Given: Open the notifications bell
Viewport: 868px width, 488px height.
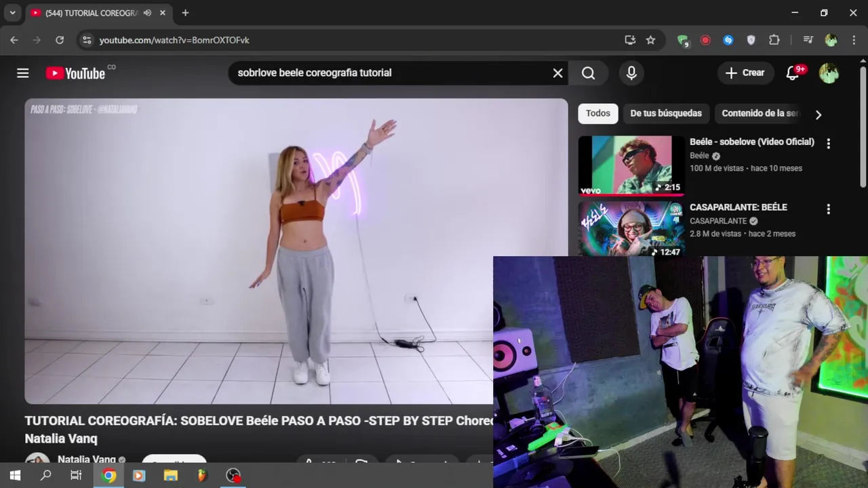Looking at the screenshot, I should [792, 73].
